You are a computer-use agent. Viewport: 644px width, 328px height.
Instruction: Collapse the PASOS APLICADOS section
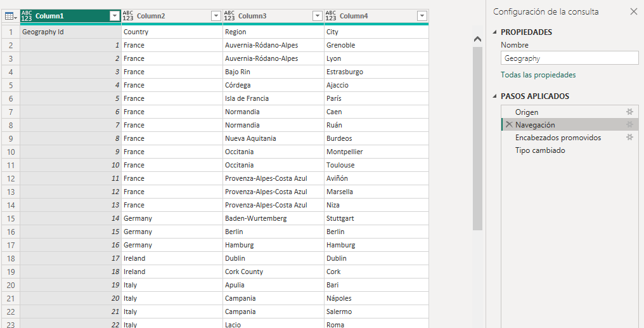coord(495,96)
